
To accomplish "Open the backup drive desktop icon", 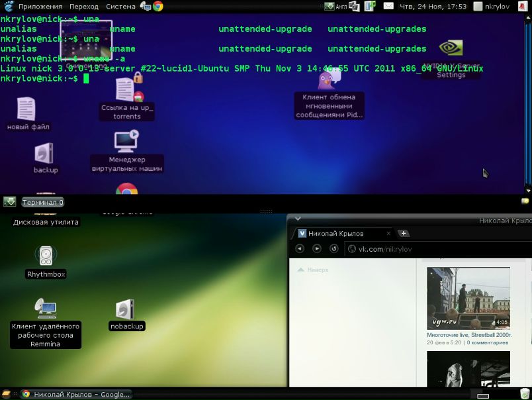I will pos(44,154).
